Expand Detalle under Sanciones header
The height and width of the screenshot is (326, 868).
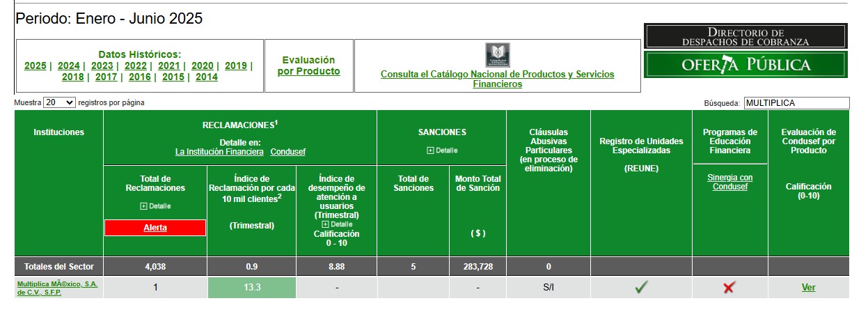click(442, 150)
